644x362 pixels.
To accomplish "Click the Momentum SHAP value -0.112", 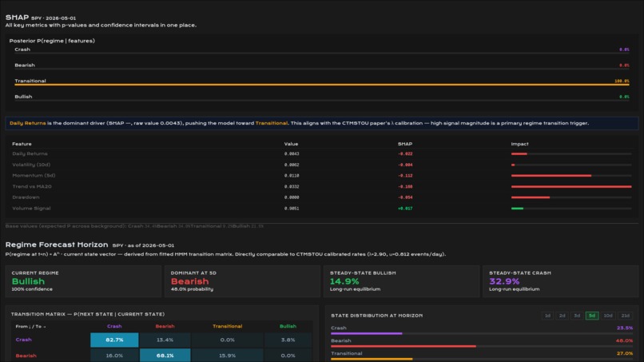I will point(405,176).
